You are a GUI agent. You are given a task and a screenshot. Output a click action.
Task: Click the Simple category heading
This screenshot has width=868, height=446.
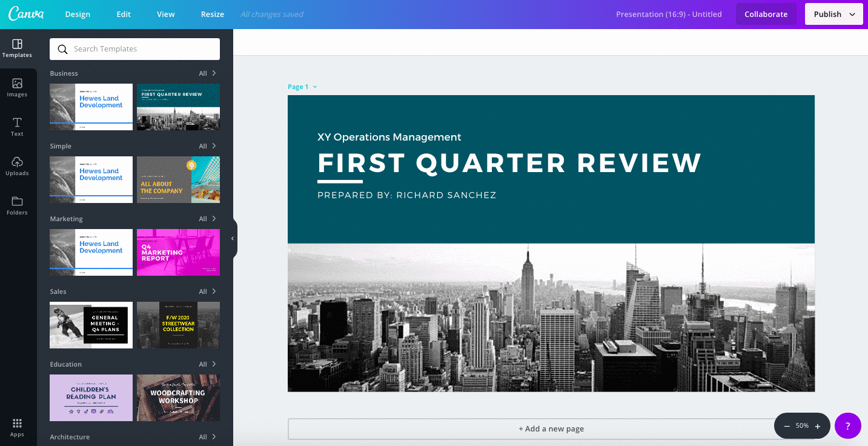pos(61,146)
